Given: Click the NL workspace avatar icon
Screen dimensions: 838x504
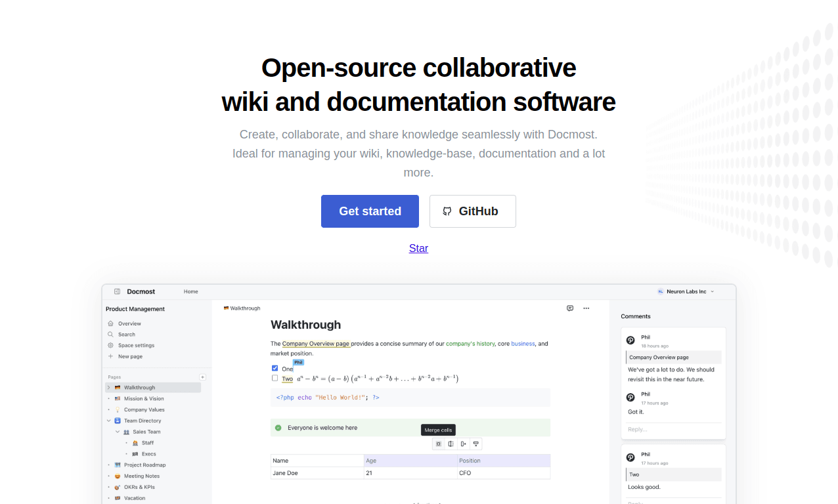Looking at the screenshot, I should [660, 291].
